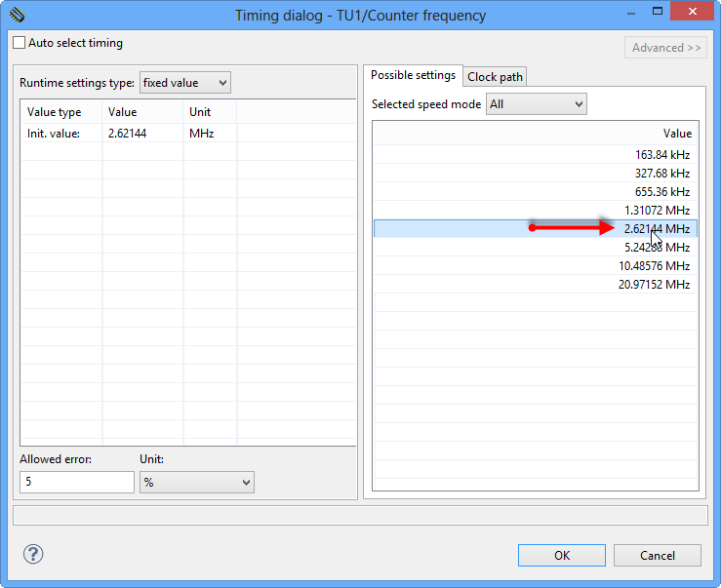721x588 pixels.
Task: Click the Advanced >> button
Action: point(665,48)
